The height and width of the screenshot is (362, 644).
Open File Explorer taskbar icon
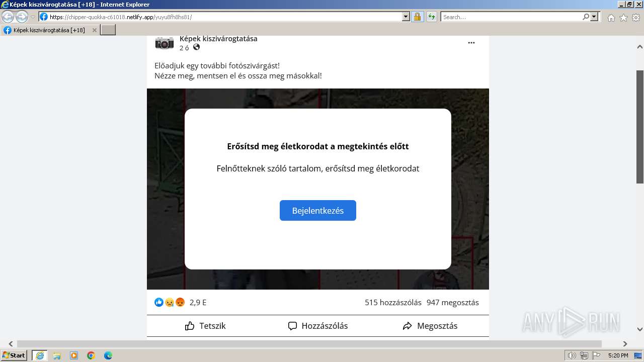tap(57, 355)
